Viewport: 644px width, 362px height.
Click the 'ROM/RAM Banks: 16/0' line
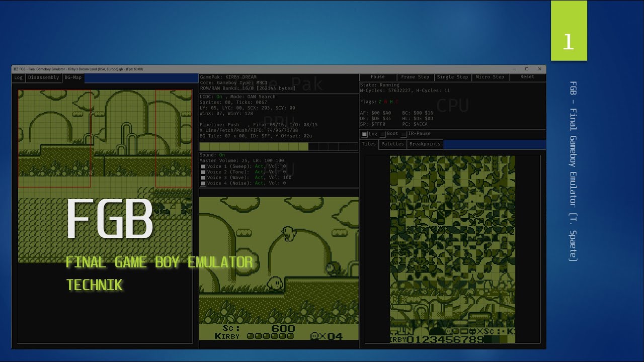(x=248, y=88)
